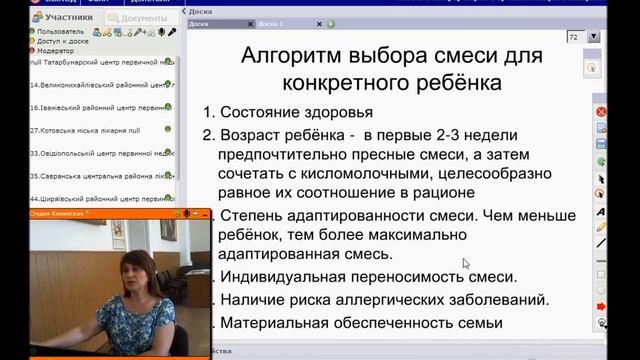This screenshot has height=360, width=640.
Task: Select the text tool marked A
Action: 601,211
